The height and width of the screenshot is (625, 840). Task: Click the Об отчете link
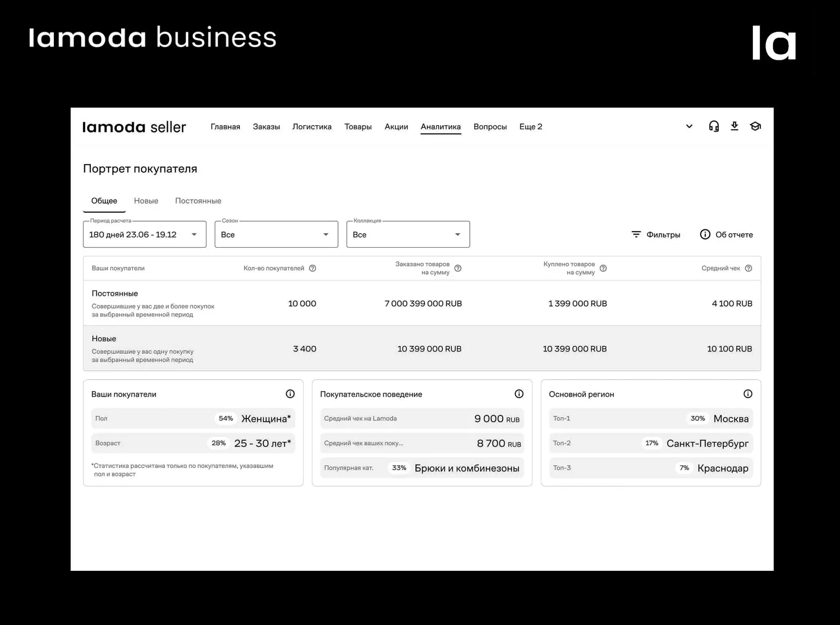point(734,235)
